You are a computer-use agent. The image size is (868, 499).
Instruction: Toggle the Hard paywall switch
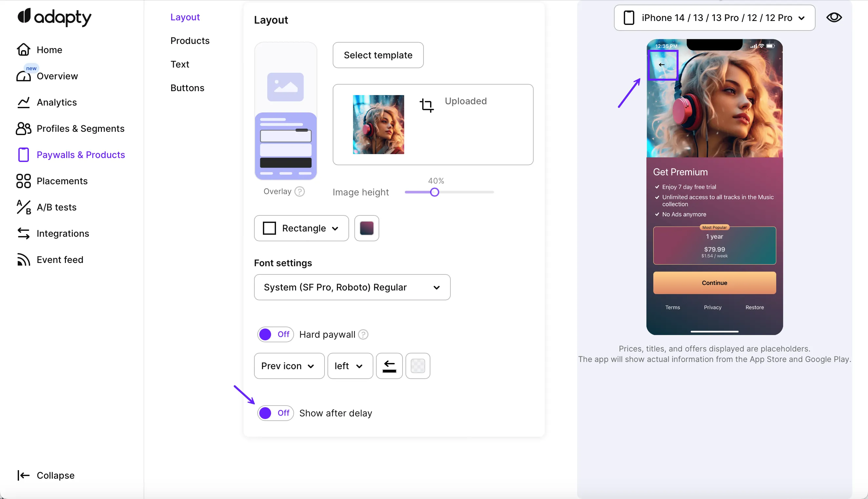tap(275, 334)
